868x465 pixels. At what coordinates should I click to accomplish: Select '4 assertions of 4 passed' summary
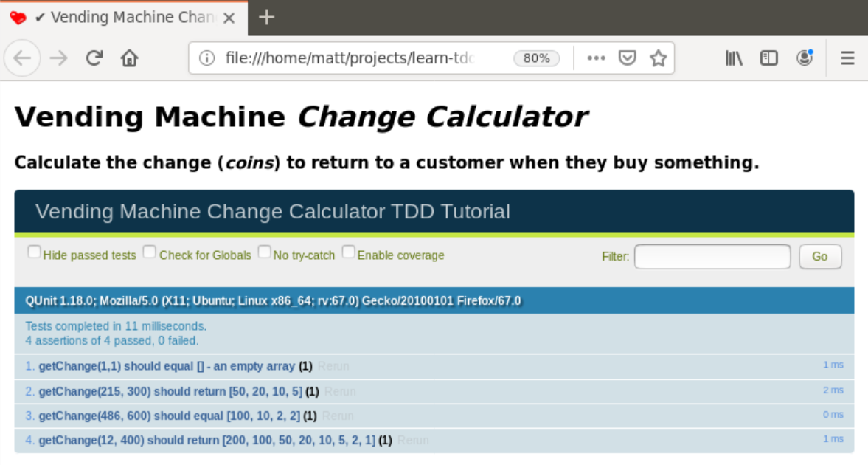pos(112,340)
